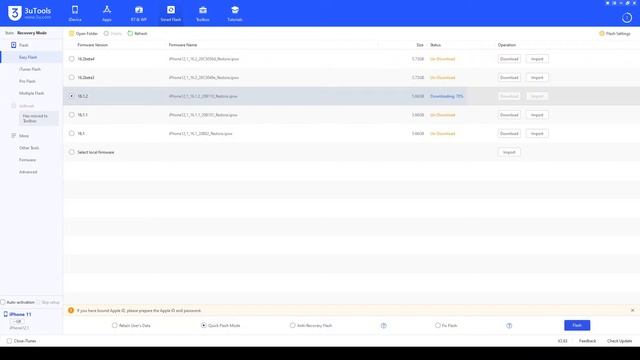Open the Toolbox section icon
This screenshot has width=640, height=360.
pos(203,10)
